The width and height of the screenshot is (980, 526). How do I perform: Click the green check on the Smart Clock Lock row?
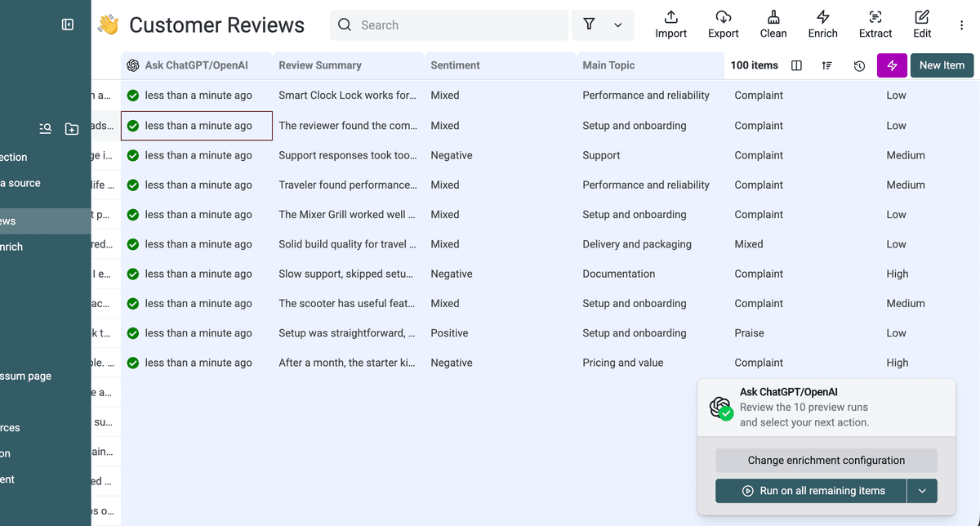pos(133,96)
